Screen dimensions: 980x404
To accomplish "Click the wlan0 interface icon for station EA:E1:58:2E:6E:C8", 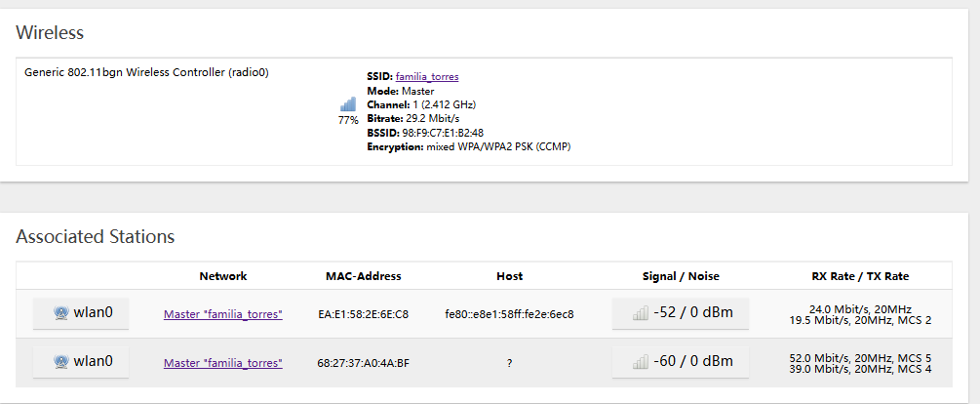I will 60,313.
